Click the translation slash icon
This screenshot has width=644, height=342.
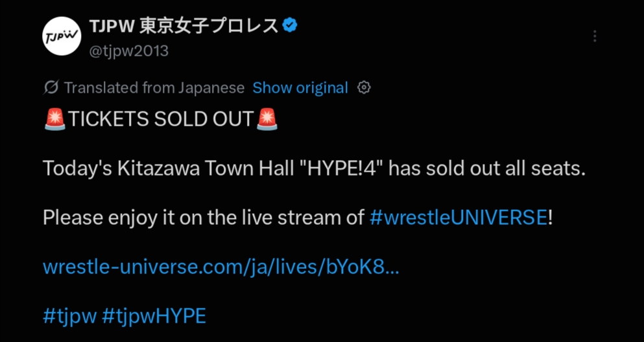(51, 87)
